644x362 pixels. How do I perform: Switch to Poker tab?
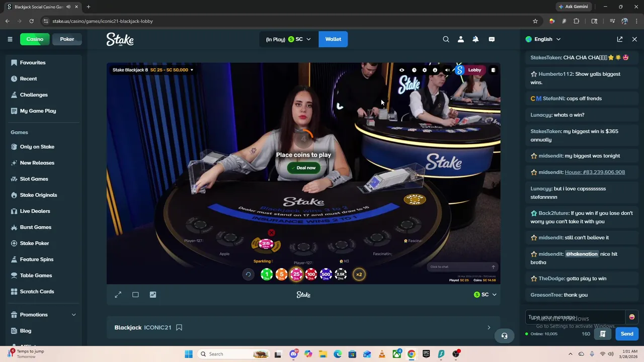coord(67,39)
